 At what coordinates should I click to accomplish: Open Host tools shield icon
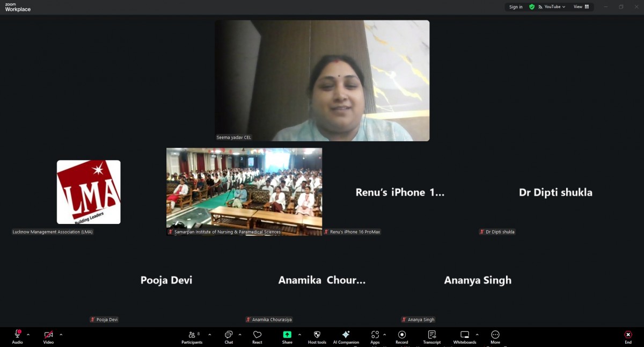pyautogui.click(x=317, y=336)
